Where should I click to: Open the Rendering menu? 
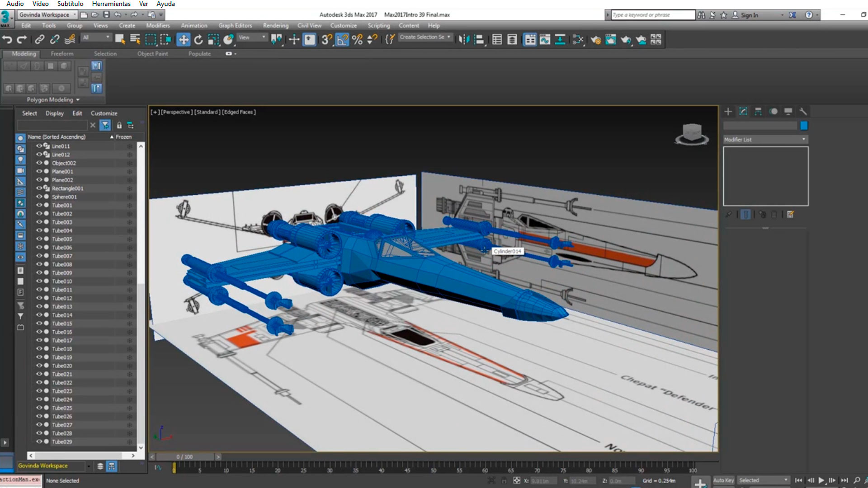(276, 26)
